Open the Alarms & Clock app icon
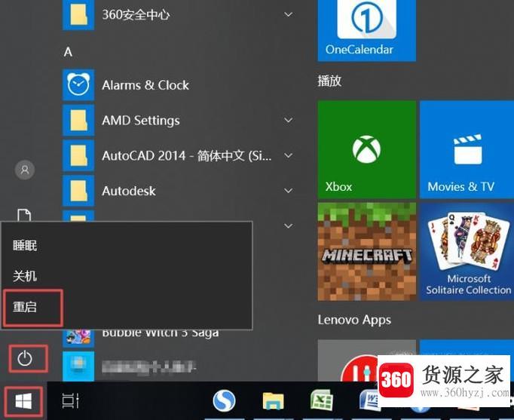Image resolution: width=514 pixels, height=420 pixels. click(78, 84)
